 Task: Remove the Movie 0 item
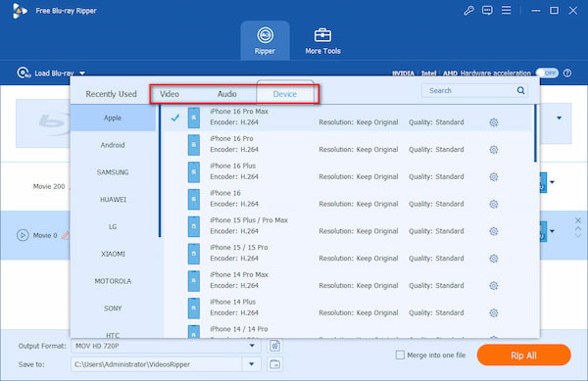tap(578, 220)
